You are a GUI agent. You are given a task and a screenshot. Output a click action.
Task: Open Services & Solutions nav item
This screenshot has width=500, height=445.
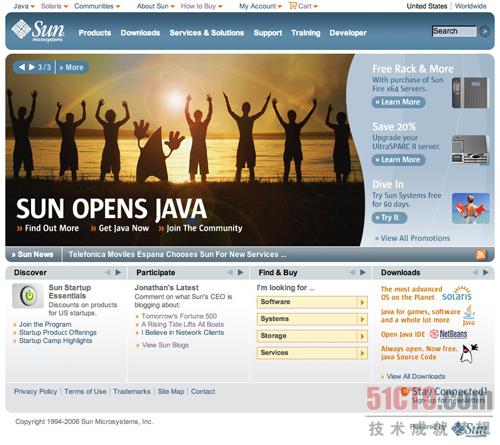click(x=207, y=33)
